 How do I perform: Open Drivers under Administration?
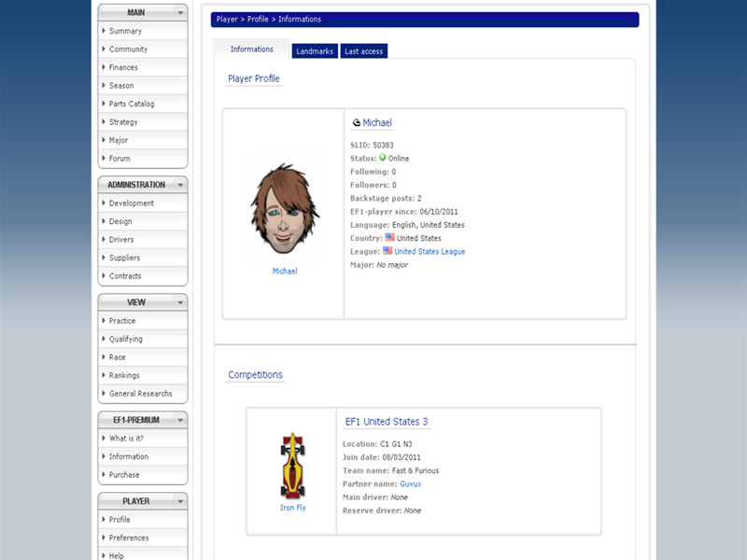pos(123,239)
